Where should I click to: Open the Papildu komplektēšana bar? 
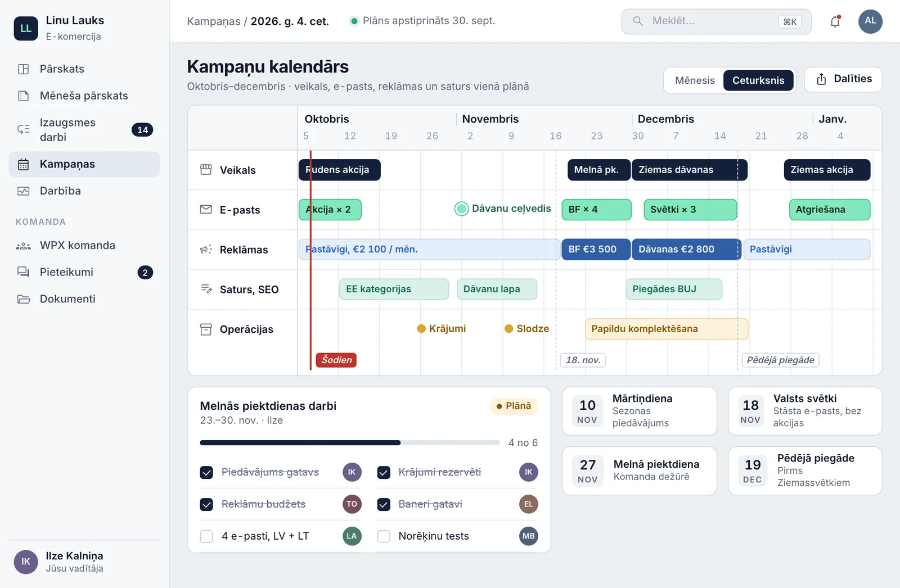666,329
